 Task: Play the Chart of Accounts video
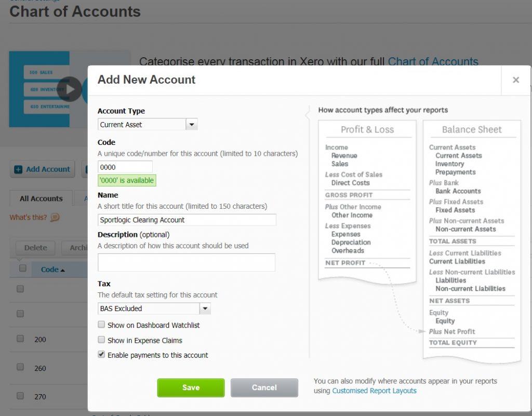click(x=70, y=89)
